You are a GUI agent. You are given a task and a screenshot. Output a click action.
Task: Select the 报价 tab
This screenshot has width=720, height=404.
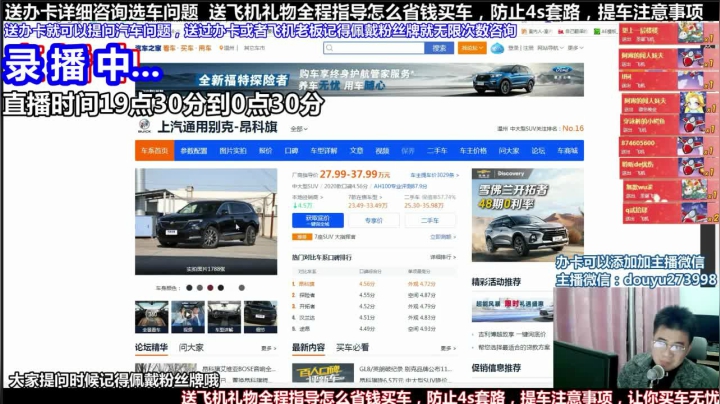(265, 151)
